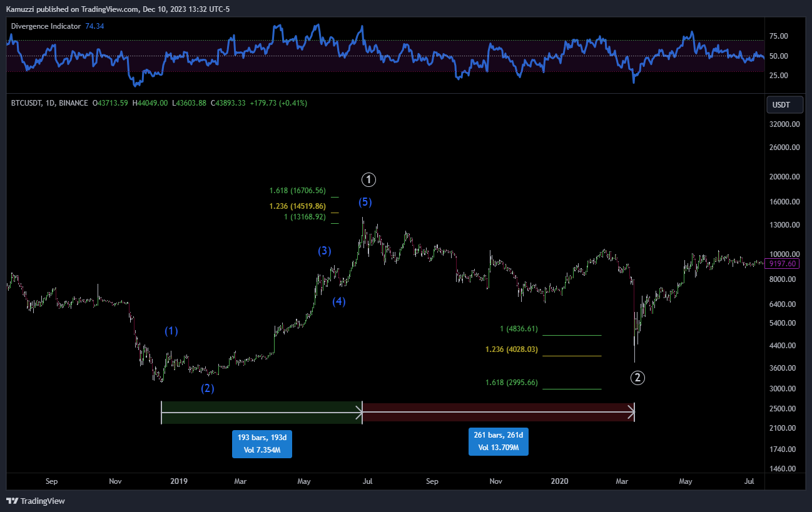Image resolution: width=812 pixels, height=512 pixels.
Task: Click 10000.00 on the price axis
Action: (x=786, y=254)
